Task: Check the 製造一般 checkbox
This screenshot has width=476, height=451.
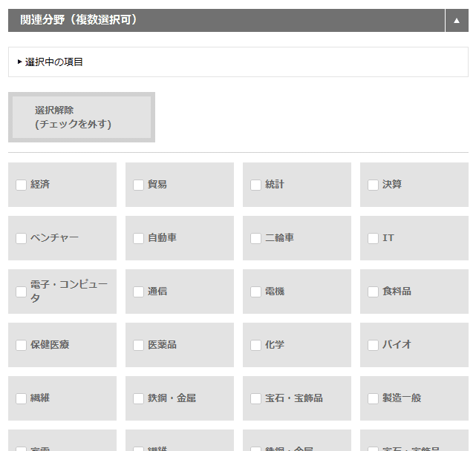Action: 373,398
